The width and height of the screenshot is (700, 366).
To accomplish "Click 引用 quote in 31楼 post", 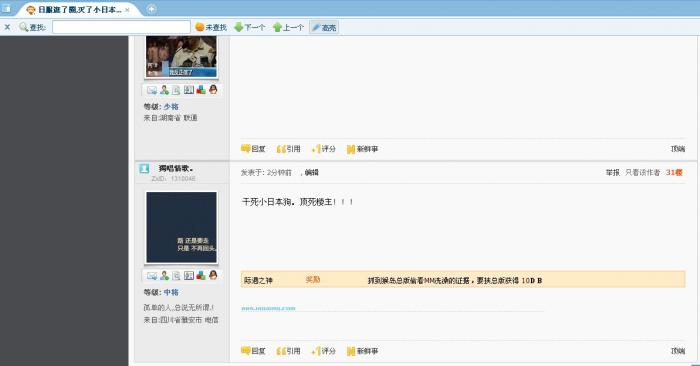I will [288, 351].
